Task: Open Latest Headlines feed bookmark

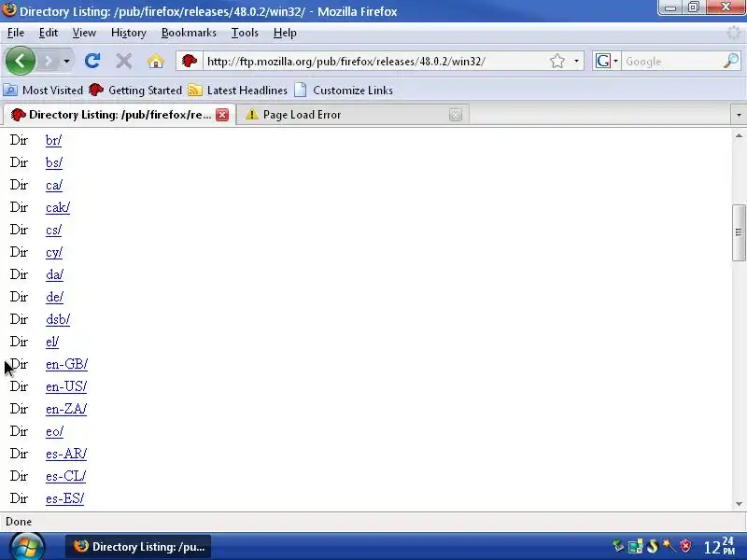Action: click(x=238, y=90)
